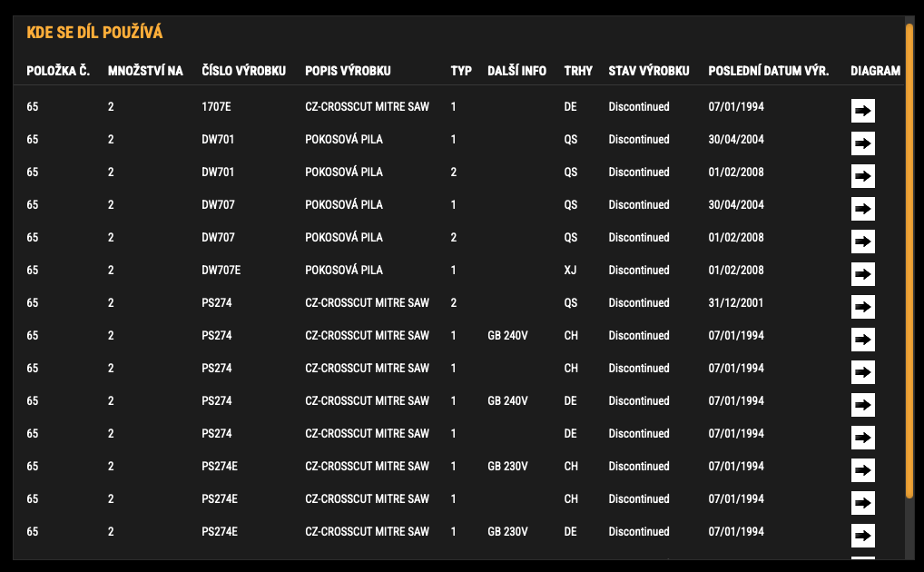The width and height of the screenshot is (924, 572).
Task: Click the 'Číslo výrobku' column header
Action: pos(244,71)
